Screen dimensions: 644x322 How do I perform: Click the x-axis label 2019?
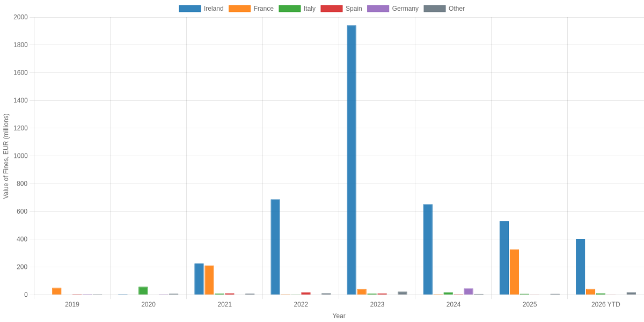click(72, 304)
